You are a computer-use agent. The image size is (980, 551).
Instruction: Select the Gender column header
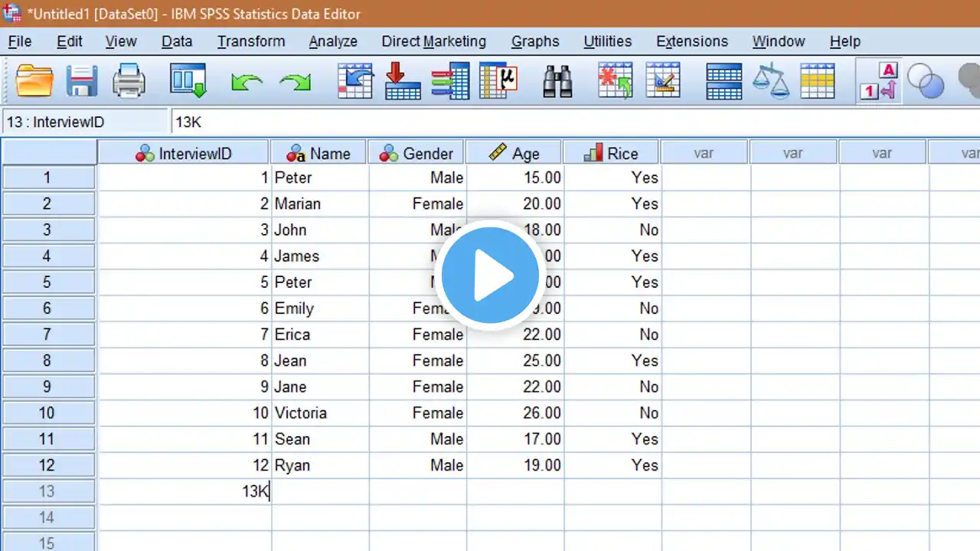[417, 153]
